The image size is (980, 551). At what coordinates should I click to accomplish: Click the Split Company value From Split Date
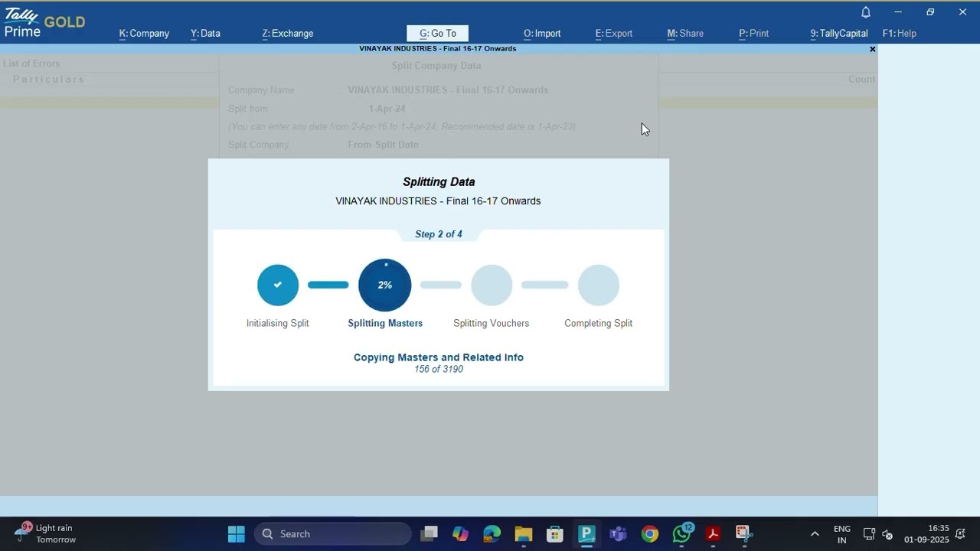384,145
